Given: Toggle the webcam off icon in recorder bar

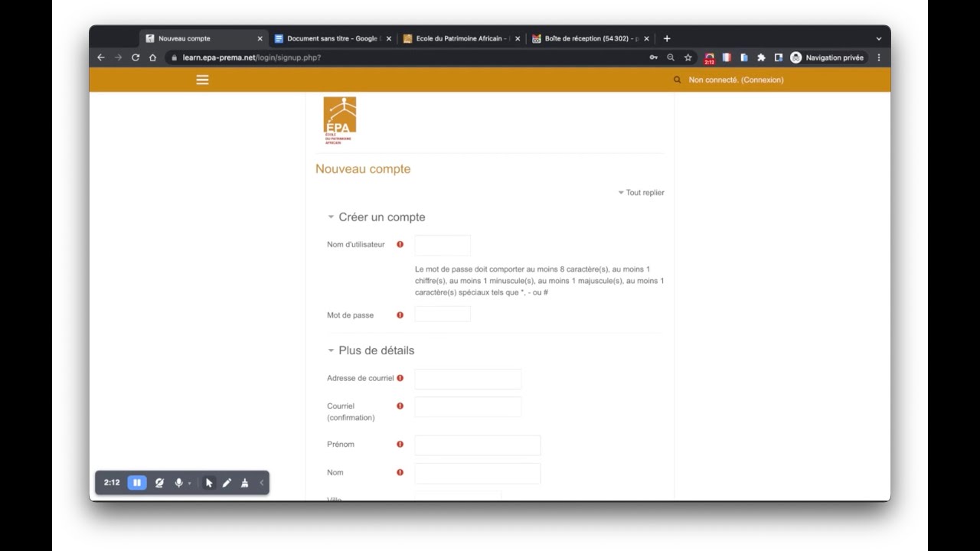Looking at the screenshot, I should 159,483.
